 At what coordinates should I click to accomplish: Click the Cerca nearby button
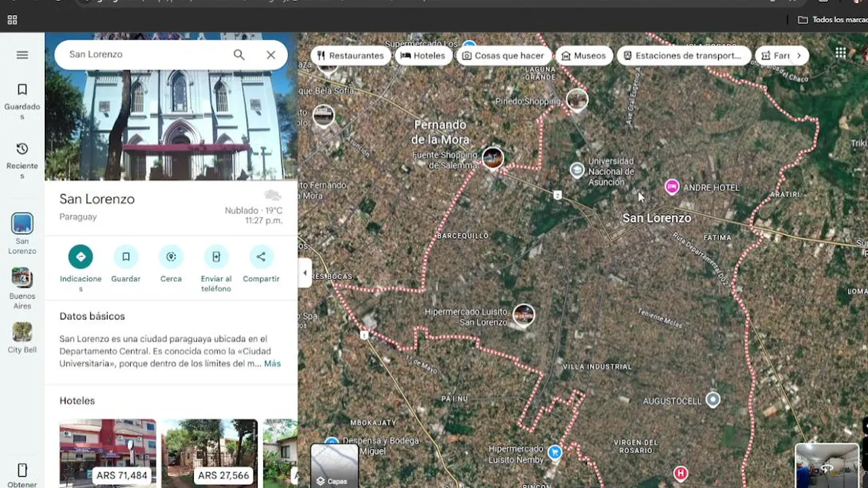point(171,256)
